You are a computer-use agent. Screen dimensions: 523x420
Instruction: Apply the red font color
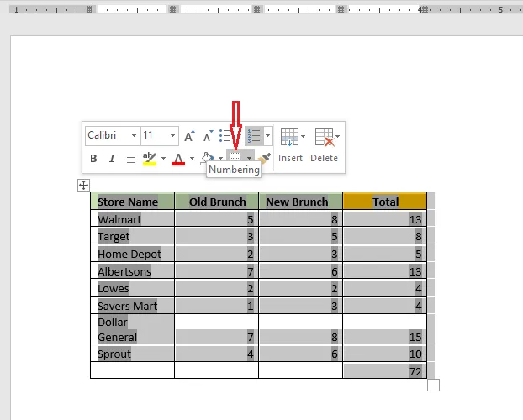178,159
